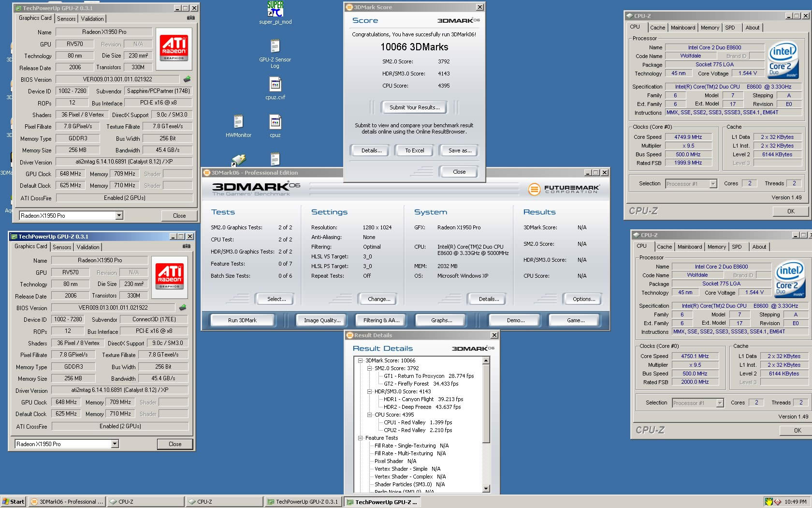The width and height of the screenshot is (812, 508).
Task: Click BIOS save chip icon in bottom GPU-Z
Action: pos(183,307)
